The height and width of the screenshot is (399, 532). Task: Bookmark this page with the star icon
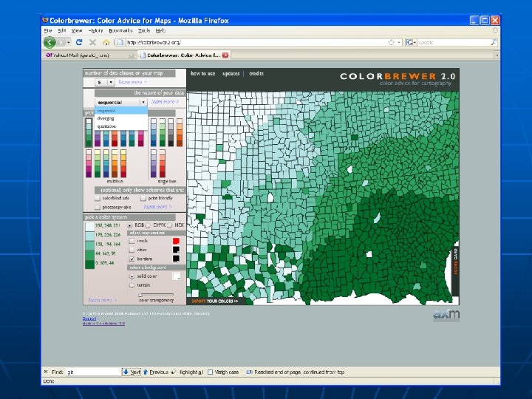[x=391, y=42]
